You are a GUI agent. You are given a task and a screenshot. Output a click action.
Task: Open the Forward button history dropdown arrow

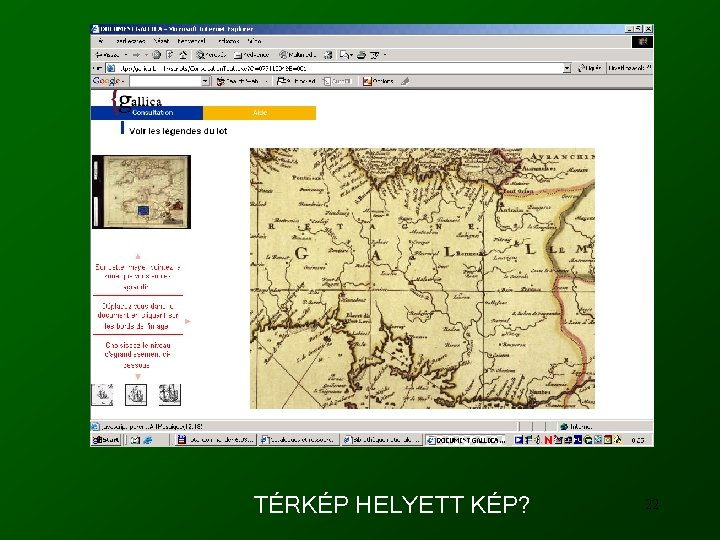click(x=146, y=55)
